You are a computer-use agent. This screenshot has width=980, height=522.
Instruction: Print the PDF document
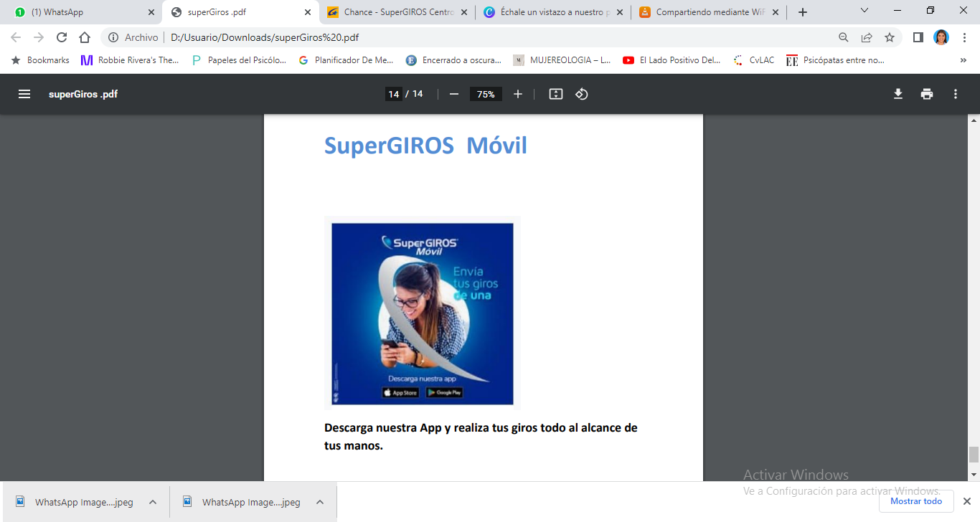927,94
